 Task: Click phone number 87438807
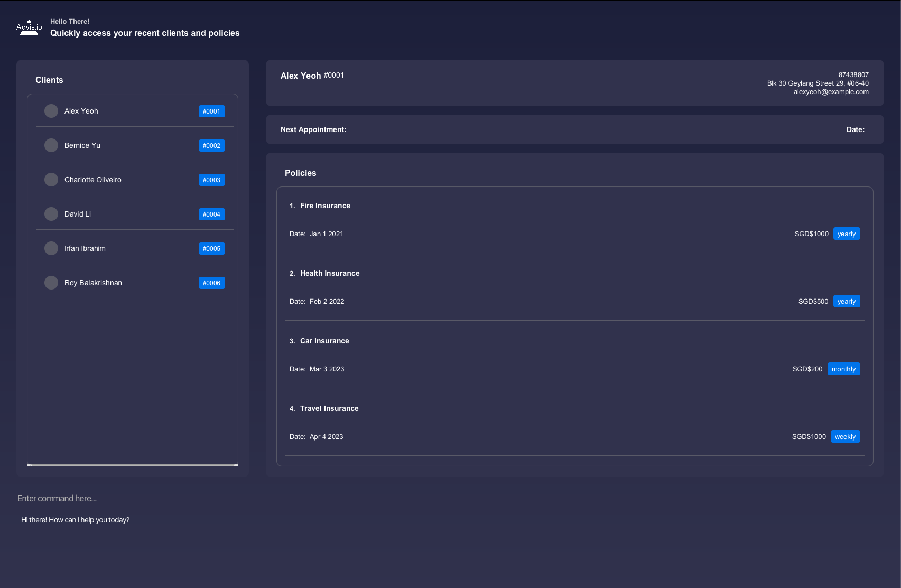(853, 74)
